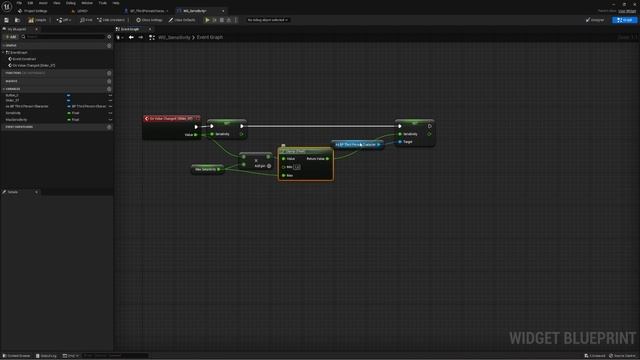Save the current blueprint asset
This screenshot has width=640, height=360.
[7, 20]
